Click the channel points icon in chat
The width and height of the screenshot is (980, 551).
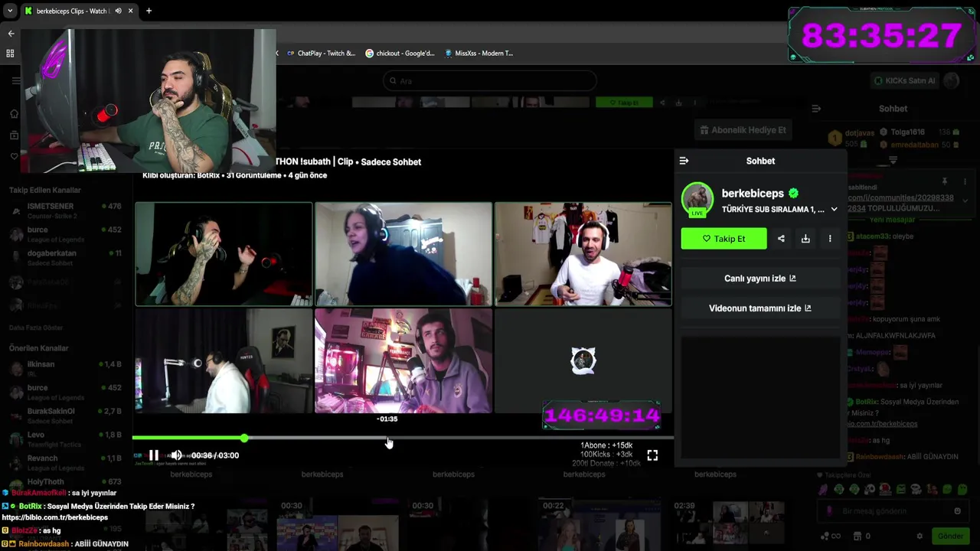825,536
